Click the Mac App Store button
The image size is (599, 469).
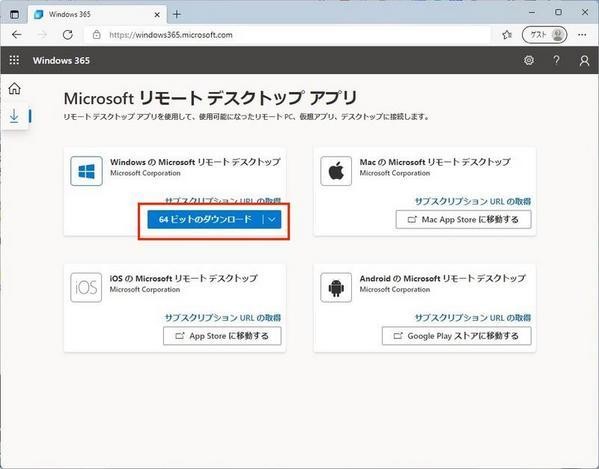pos(463,220)
